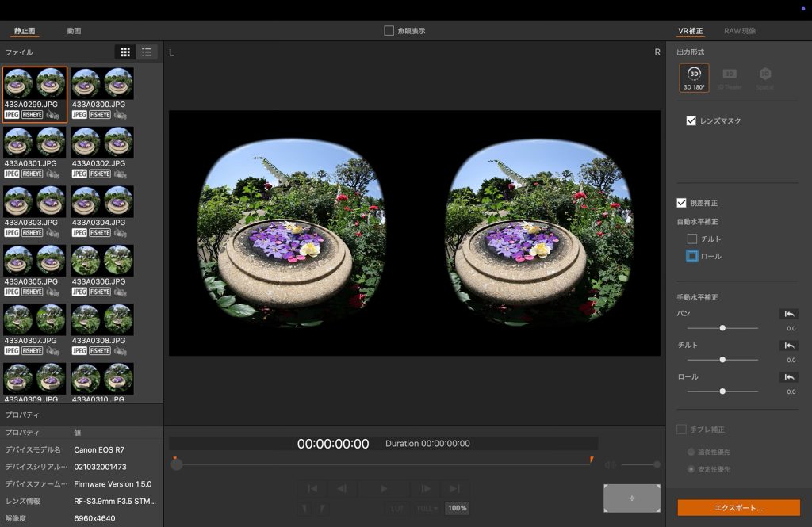Enable automatic チルト horizontal correction

point(692,239)
